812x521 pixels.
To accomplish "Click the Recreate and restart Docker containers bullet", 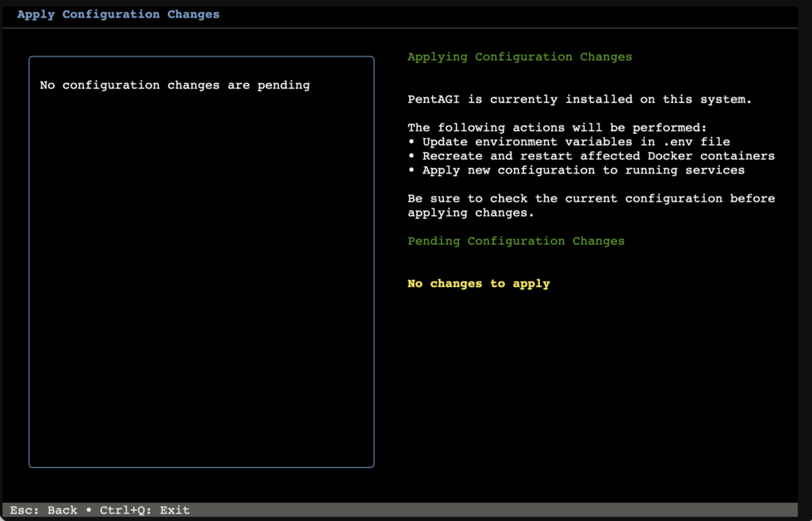I will pos(598,156).
